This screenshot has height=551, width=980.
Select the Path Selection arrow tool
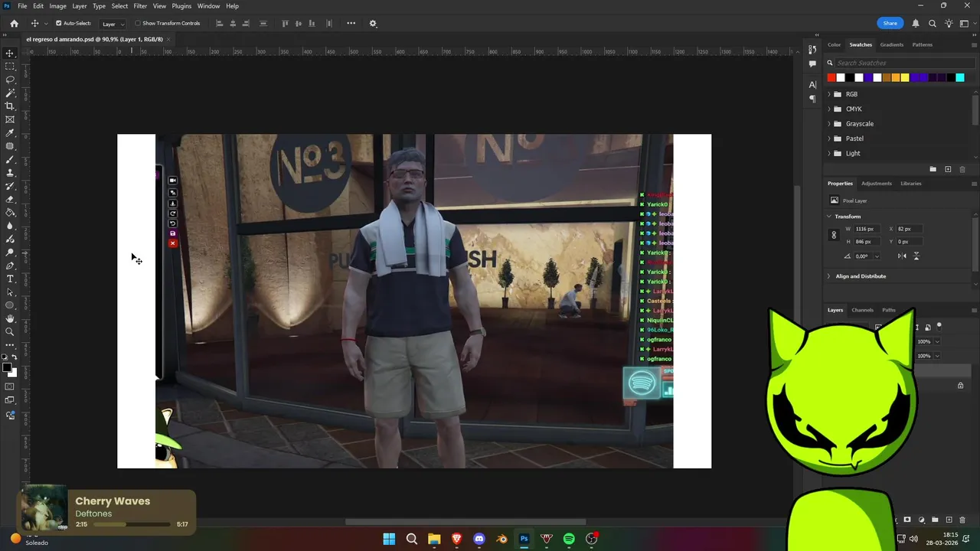(10, 292)
